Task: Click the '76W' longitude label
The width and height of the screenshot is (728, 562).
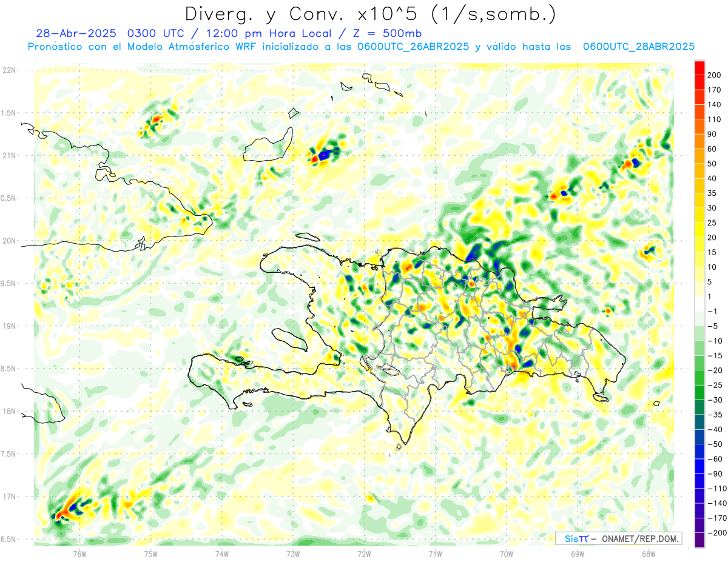Action: tap(80, 554)
